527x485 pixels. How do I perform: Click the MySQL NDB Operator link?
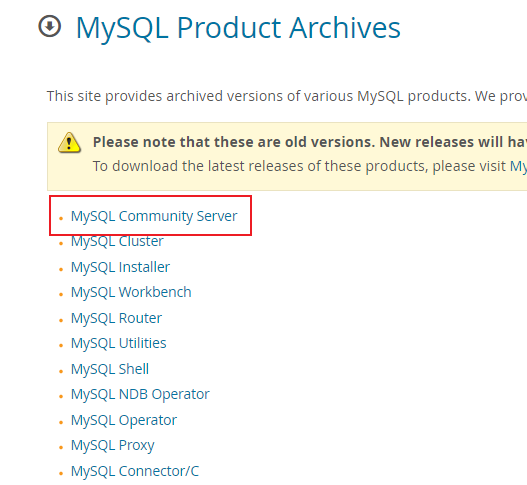(140, 394)
